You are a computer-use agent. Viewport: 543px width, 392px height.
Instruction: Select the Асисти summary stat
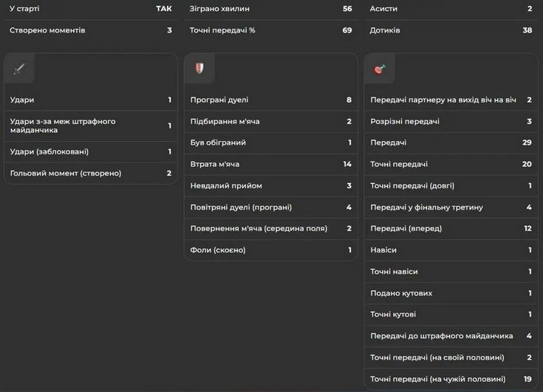coord(451,9)
